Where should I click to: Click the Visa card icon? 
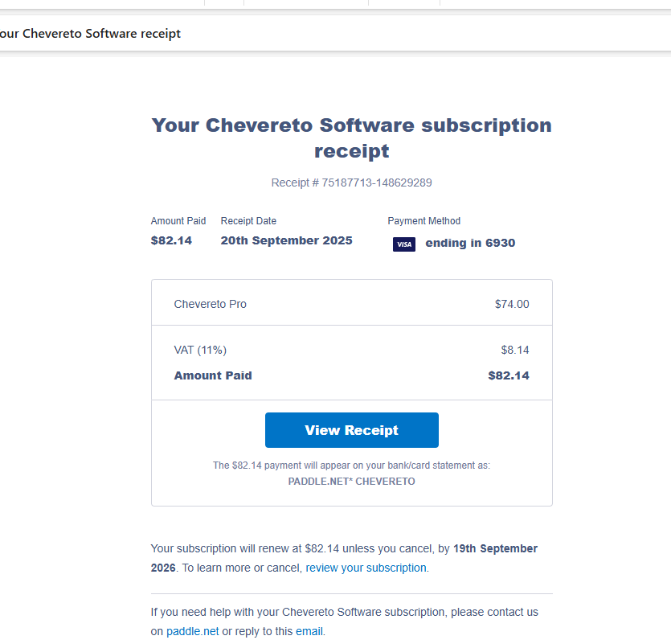[x=403, y=244]
